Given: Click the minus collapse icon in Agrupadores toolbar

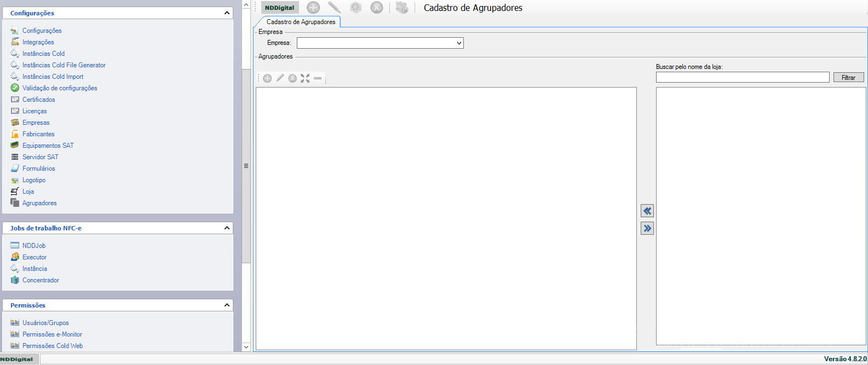Looking at the screenshot, I should pyautogui.click(x=318, y=78).
